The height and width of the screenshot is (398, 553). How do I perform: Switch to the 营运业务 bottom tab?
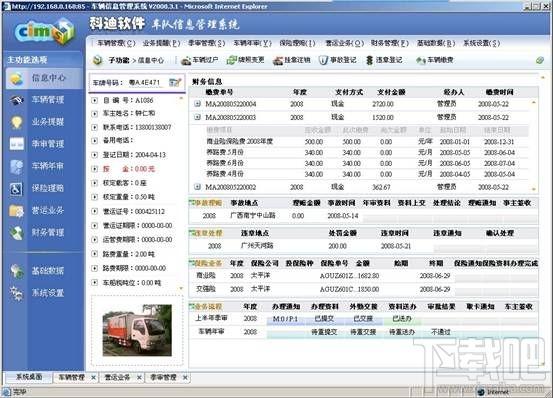(117, 377)
